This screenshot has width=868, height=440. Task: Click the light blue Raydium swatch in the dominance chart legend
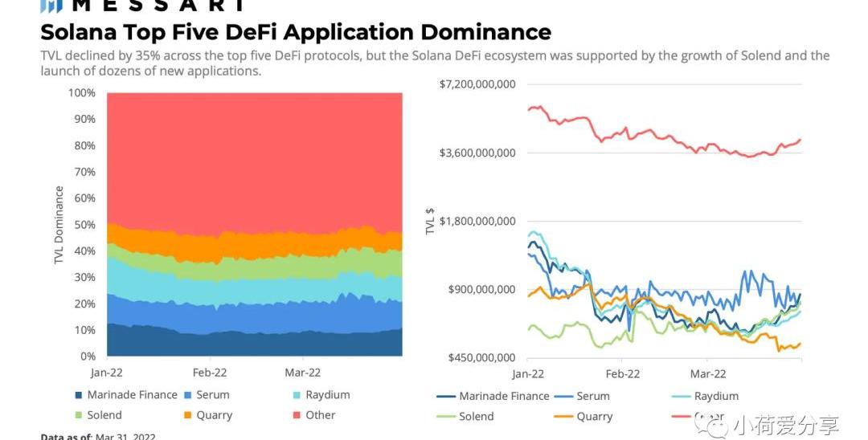[x=297, y=395]
